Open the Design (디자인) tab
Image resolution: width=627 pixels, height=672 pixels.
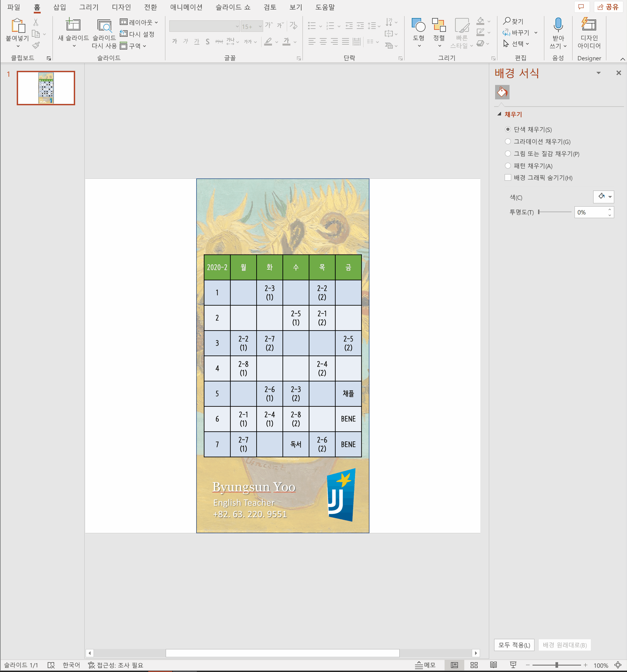pos(121,7)
